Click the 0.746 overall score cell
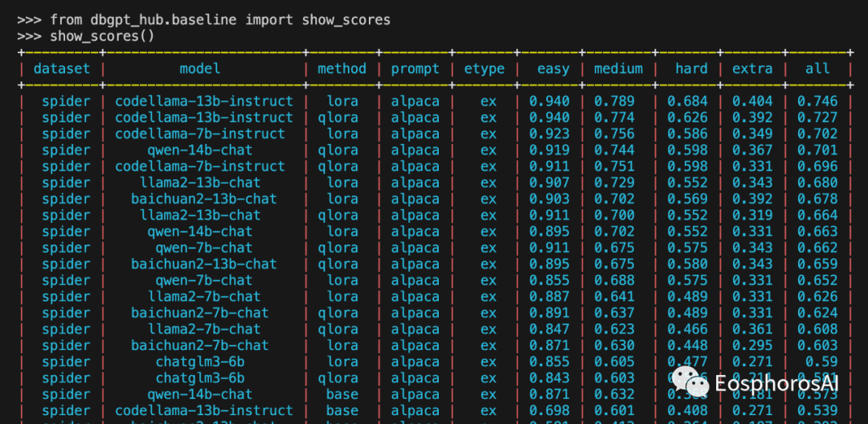The image size is (868, 424). click(x=817, y=101)
